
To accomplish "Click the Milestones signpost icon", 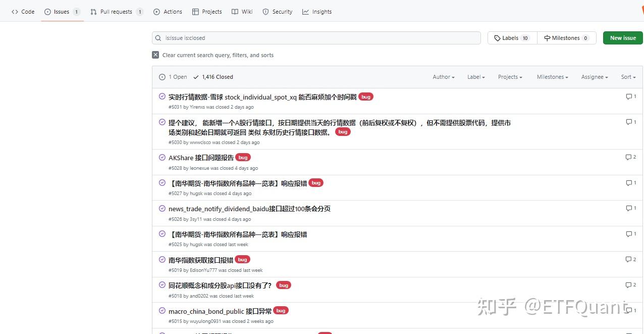I will pyautogui.click(x=547, y=37).
